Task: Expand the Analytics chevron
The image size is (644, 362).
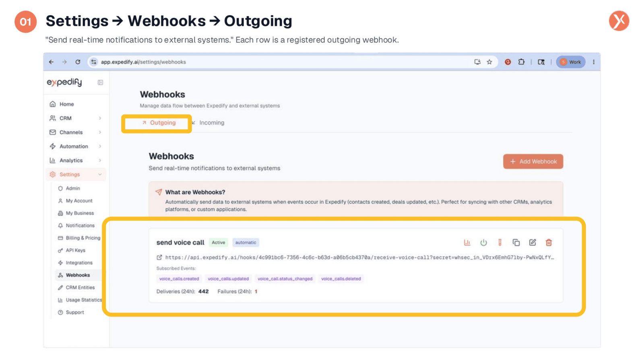Action: 100,160
